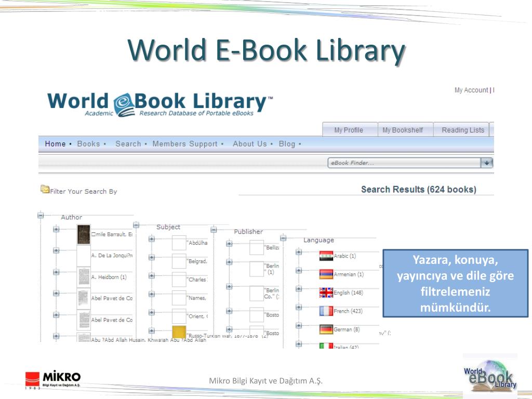Expand the A. Heidborn author node
The width and height of the screenshot is (532, 399).
coord(56,272)
